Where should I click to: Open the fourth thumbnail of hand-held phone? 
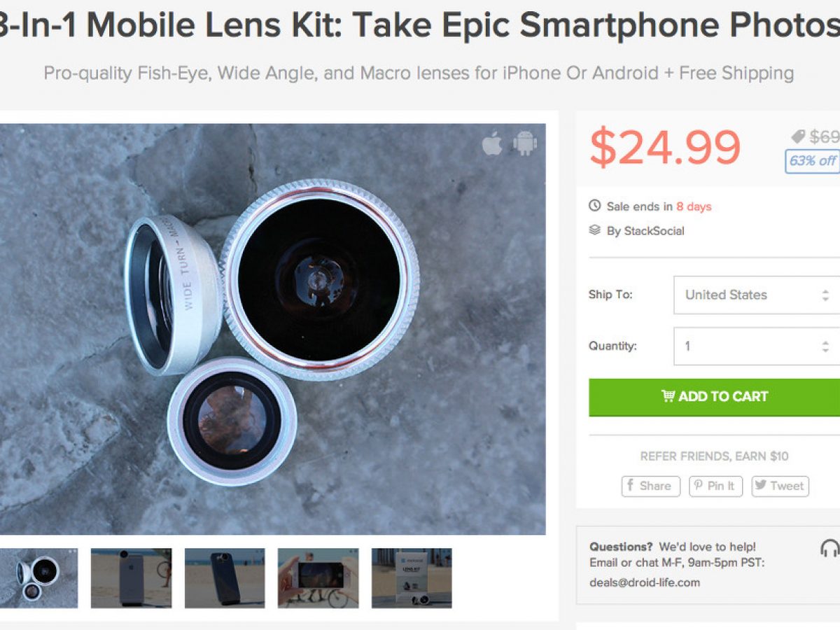click(x=318, y=577)
